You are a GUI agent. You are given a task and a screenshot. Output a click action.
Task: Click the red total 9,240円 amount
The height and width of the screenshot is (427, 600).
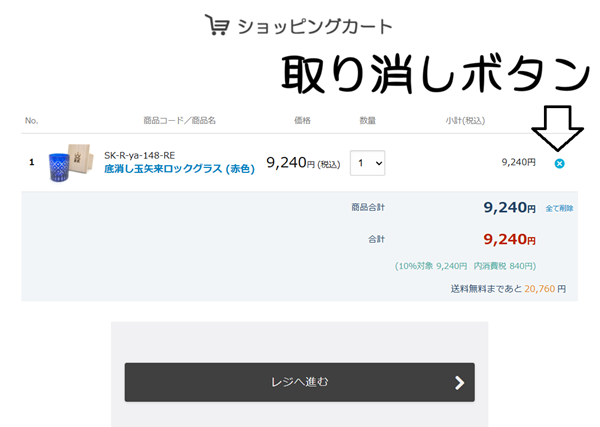509,240
